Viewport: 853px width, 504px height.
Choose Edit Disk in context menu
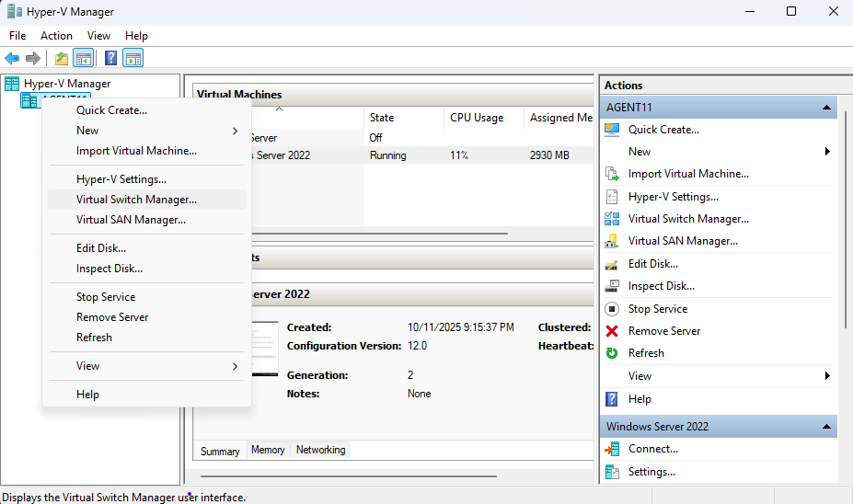pyautogui.click(x=146, y=248)
